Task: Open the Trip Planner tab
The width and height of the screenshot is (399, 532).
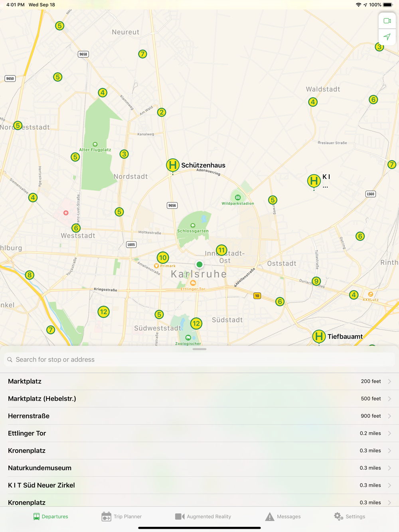Action: (122, 516)
